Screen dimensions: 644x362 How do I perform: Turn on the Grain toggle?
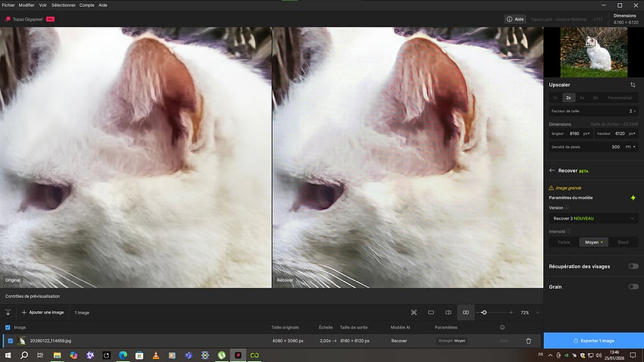pyautogui.click(x=633, y=287)
